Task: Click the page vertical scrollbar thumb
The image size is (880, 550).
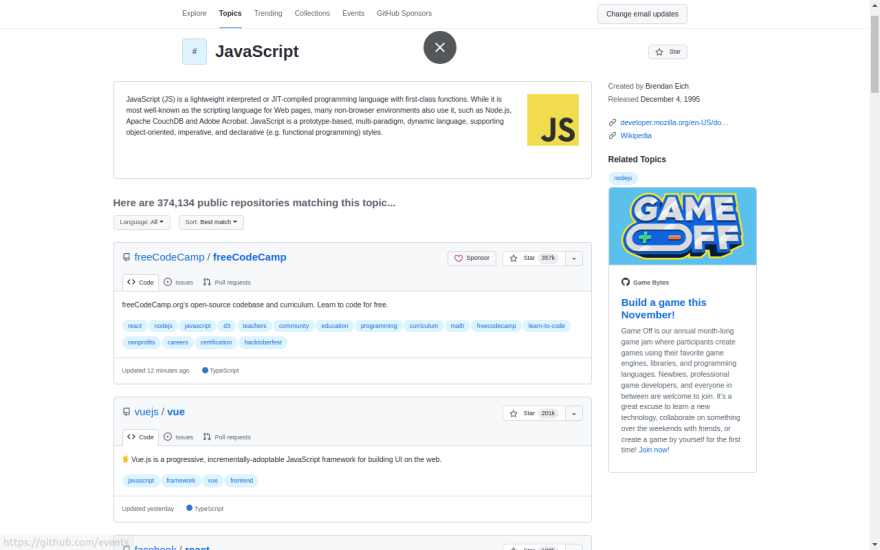Action: [x=875, y=54]
